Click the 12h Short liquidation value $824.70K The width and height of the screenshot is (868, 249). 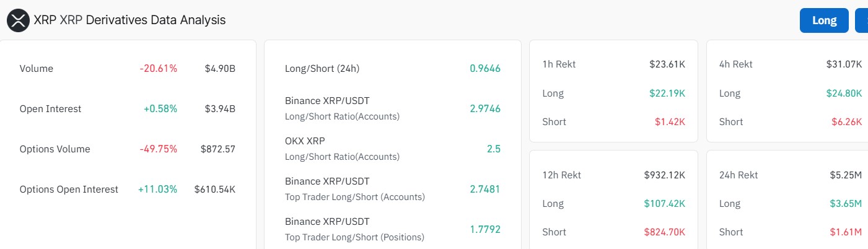(665, 232)
